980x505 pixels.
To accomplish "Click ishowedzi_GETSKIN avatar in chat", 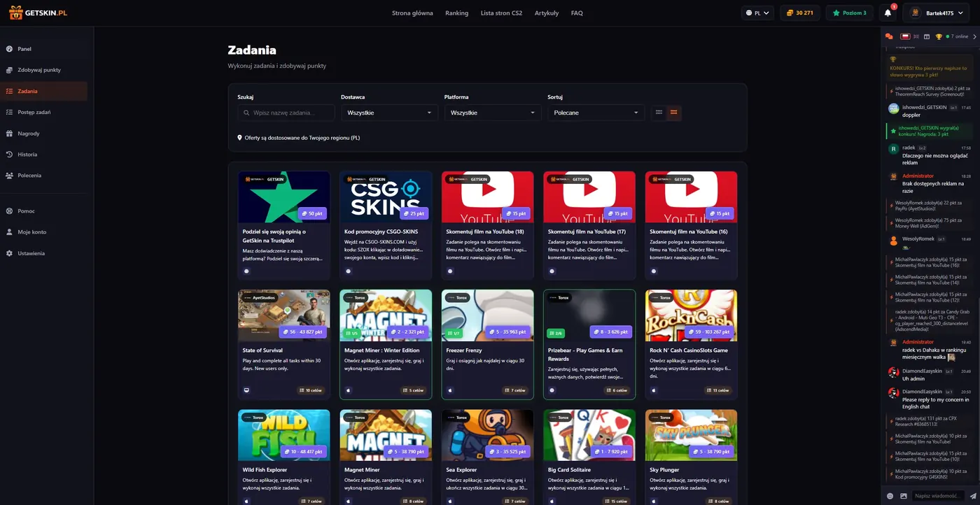I will pos(893,108).
